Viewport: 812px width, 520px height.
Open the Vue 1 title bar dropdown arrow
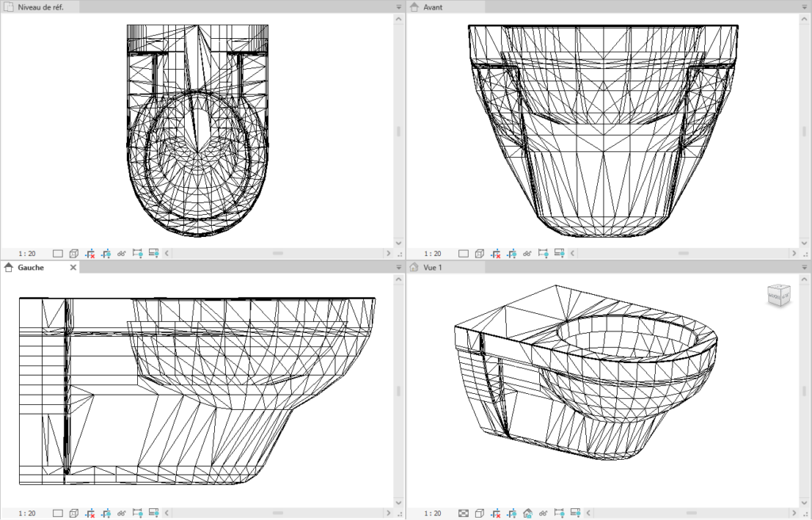pyautogui.click(x=803, y=267)
